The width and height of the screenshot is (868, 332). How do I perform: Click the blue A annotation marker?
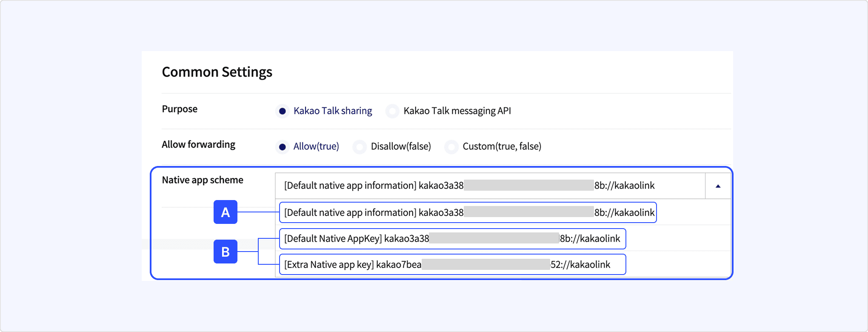226,212
